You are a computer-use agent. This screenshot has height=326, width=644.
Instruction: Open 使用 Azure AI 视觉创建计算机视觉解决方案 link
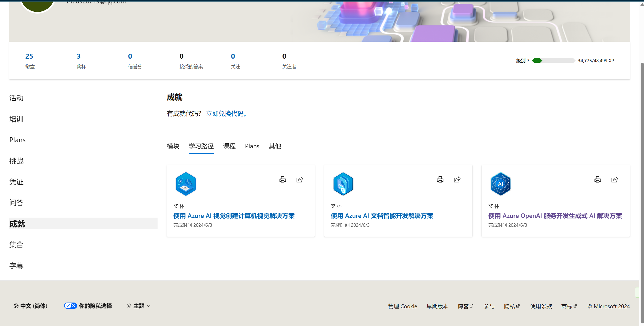(234, 216)
